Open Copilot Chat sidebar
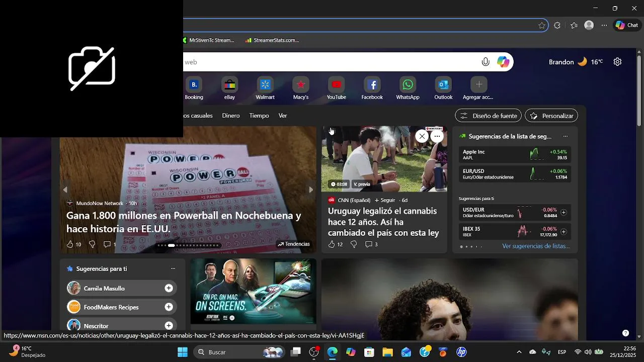This screenshot has width=644, height=362. pyautogui.click(x=626, y=25)
